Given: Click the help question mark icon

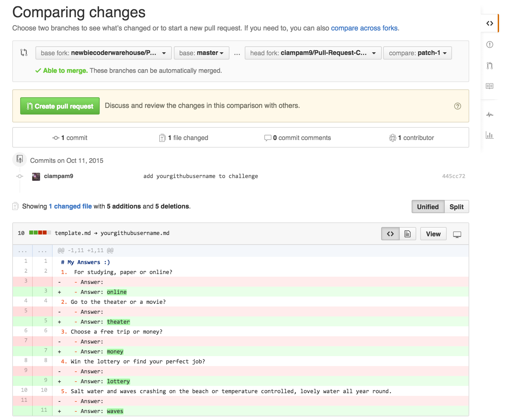Looking at the screenshot, I should tap(457, 106).
